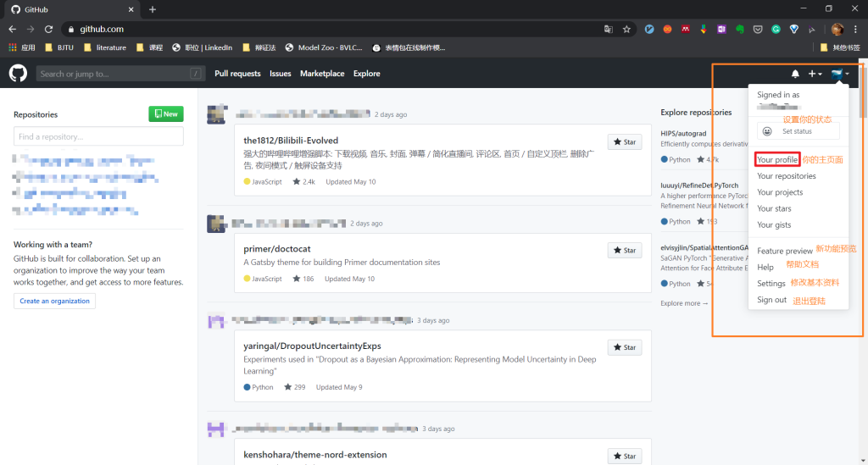The image size is (868, 465).
Task: Open HIPS/autograd in Explore repositories
Action: 683,133
